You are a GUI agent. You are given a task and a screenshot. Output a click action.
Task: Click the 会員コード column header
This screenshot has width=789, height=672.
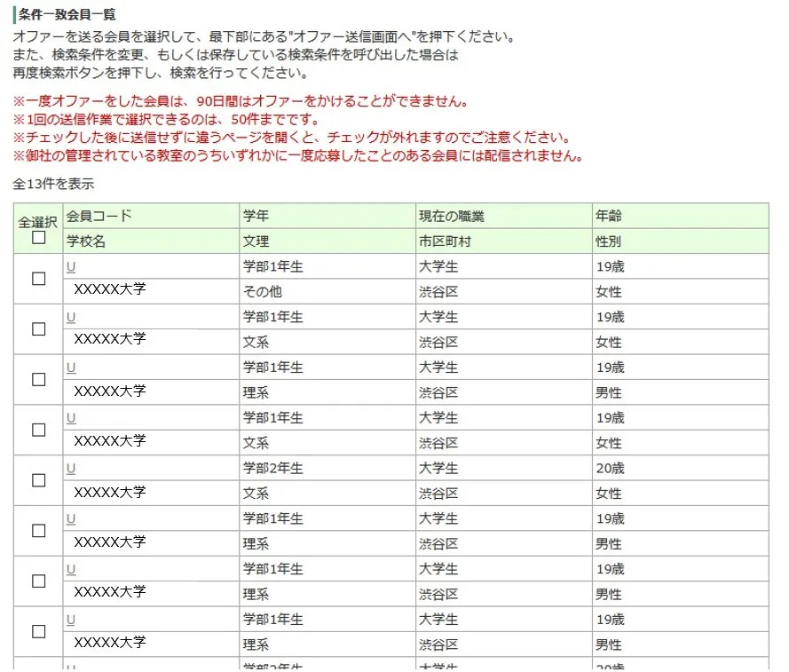[x=99, y=216]
